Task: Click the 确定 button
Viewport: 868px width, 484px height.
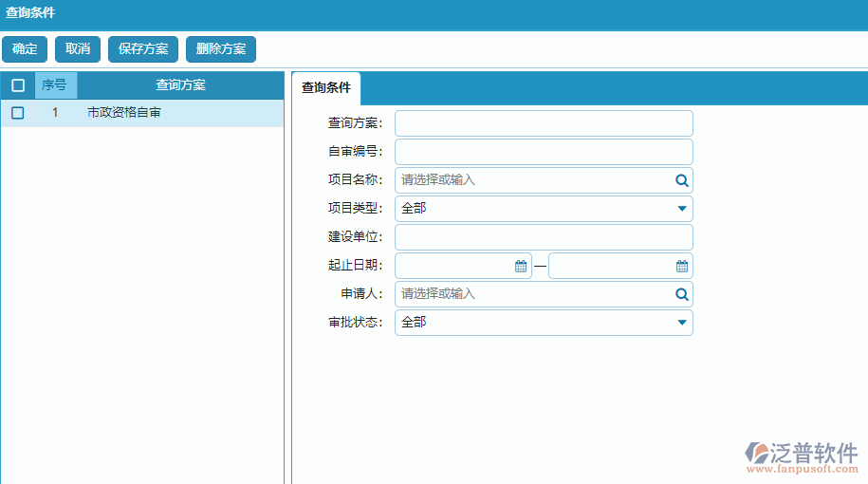Action: pos(25,49)
